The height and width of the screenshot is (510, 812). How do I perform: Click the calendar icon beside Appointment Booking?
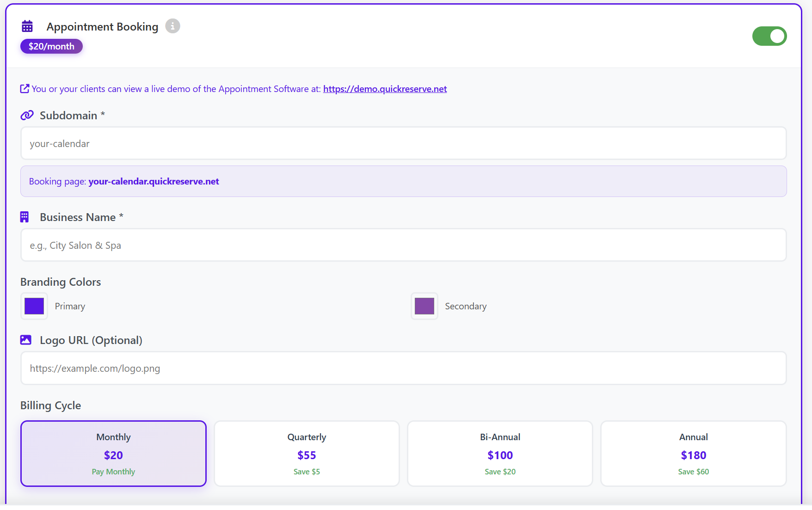[x=27, y=26]
